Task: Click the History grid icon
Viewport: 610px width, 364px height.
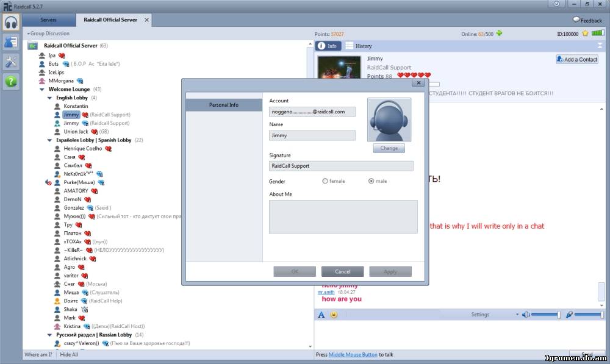Action: pyautogui.click(x=350, y=46)
